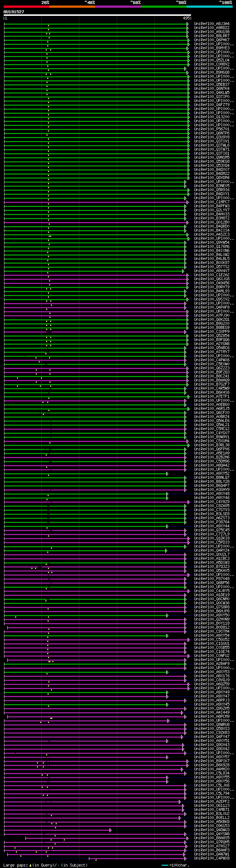Select hit UniRef100_A4S2C3
This screenshot has height=868, width=236.
pyautogui.click(x=212, y=234)
